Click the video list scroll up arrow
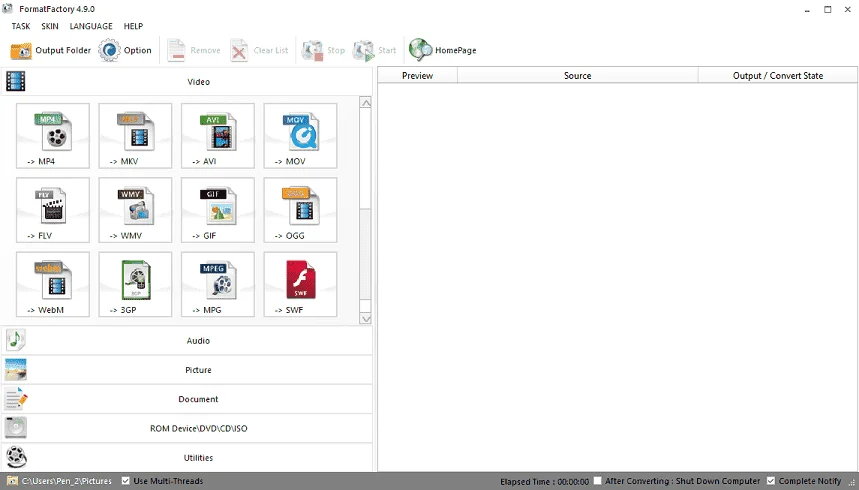This screenshot has height=490, width=859. [365, 102]
